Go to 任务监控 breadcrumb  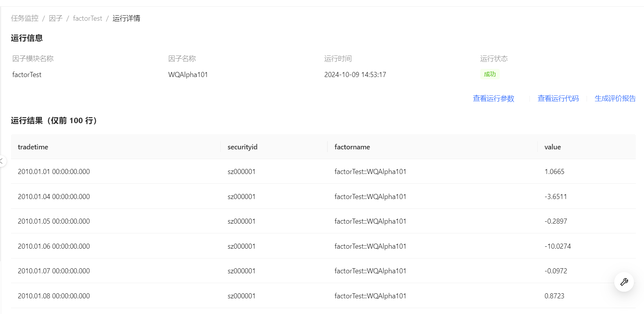[25, 18]
